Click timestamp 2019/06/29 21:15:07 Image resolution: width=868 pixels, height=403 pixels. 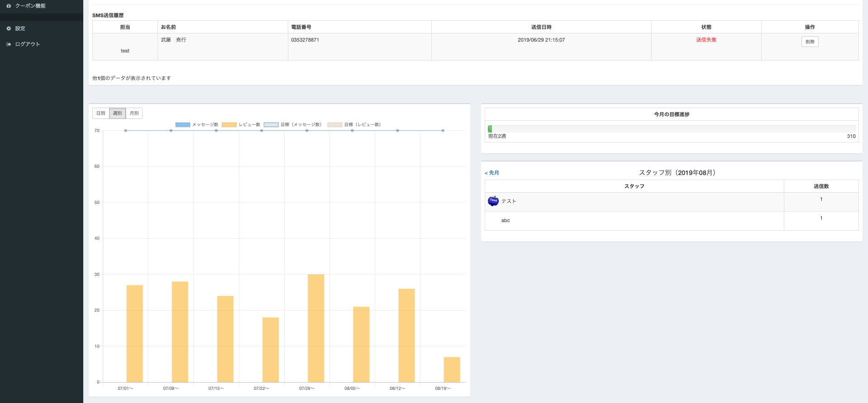coord(541,40)
